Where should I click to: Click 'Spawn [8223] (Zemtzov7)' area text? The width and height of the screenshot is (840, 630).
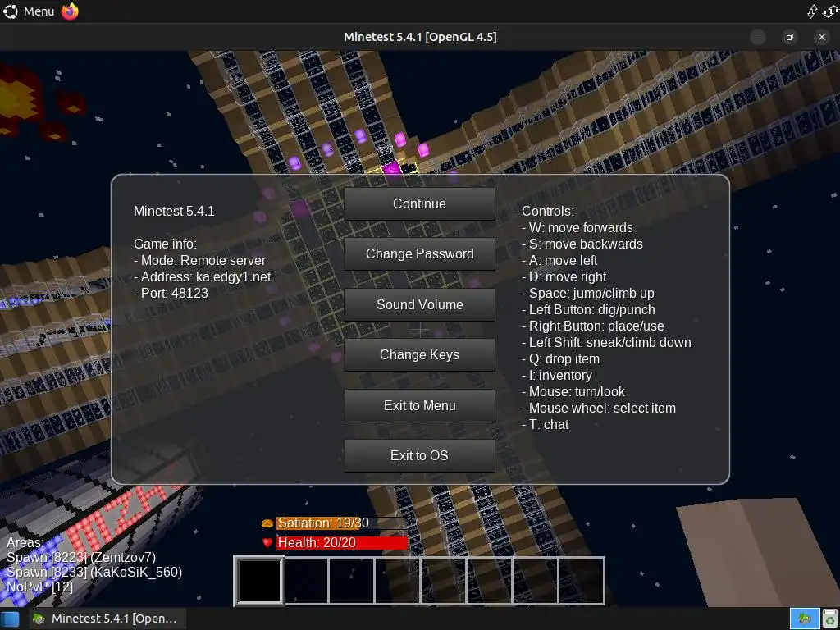point(81,558)
